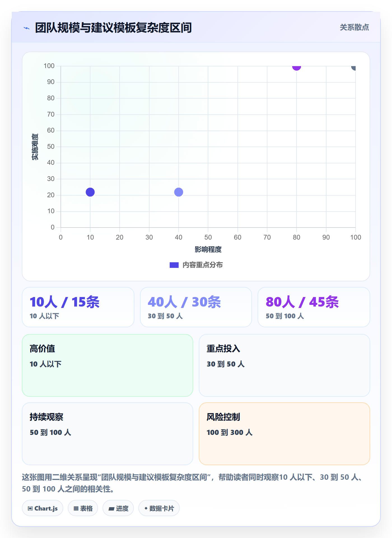Click the 影响程度 x-axis title
Viewport: 392px width, 538px height.
pos(208,249)
